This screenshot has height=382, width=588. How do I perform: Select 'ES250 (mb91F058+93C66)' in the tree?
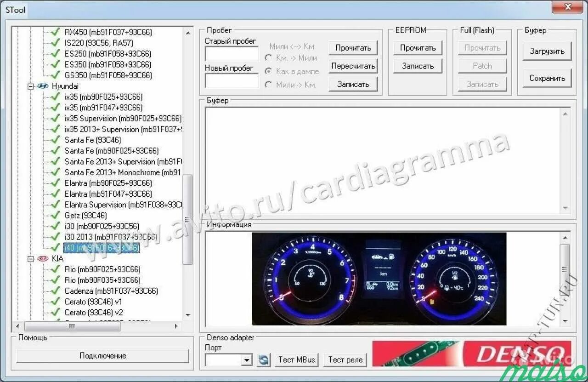(108, 54)
